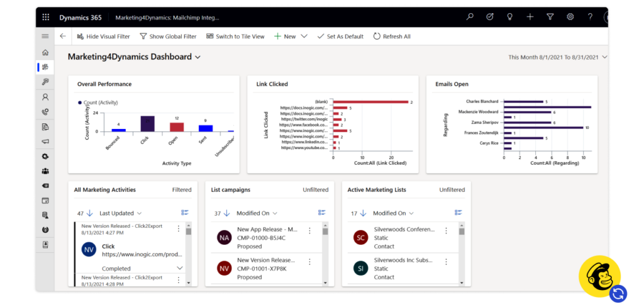Click the red Open bar in chart
Screen dimensions: 644x307
click(177, 127)
